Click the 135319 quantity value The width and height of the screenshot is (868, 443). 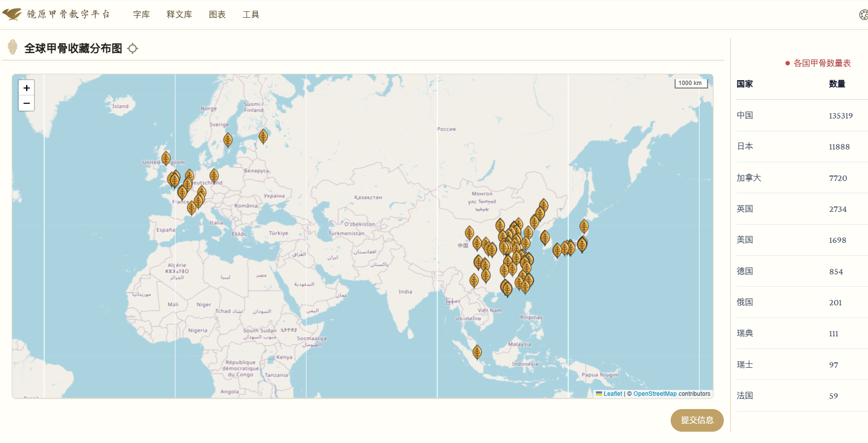tap(840, 116)
